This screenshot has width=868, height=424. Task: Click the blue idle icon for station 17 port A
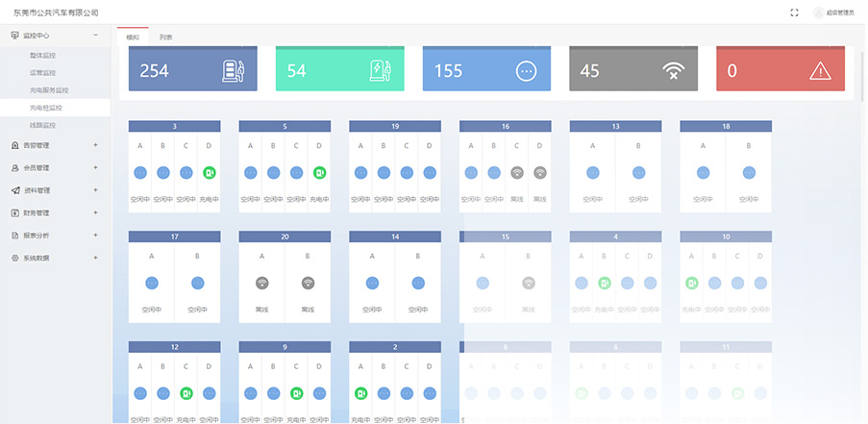(x=151, y=284)
